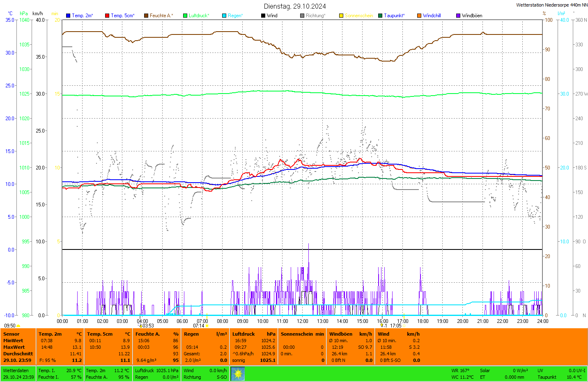Click the Windböen column header in table
Image resolution: width=588 pixels, height=382 pixels.
(341, 334)
